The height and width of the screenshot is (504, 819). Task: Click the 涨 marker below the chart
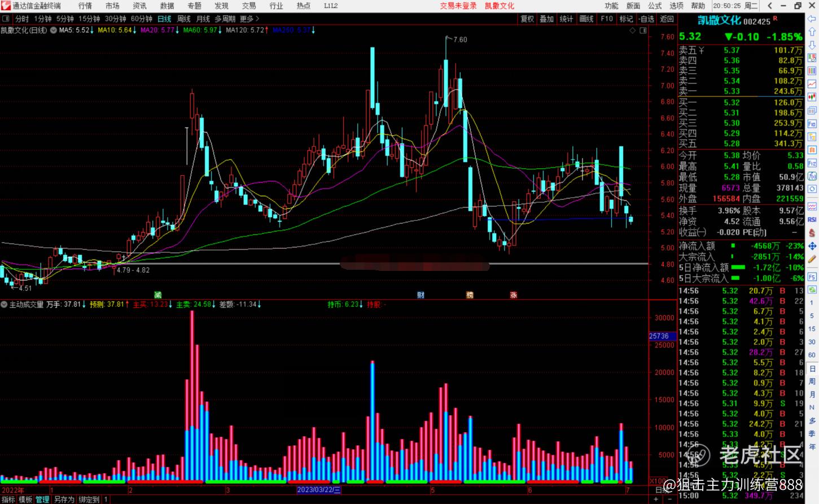coord(513,295)
